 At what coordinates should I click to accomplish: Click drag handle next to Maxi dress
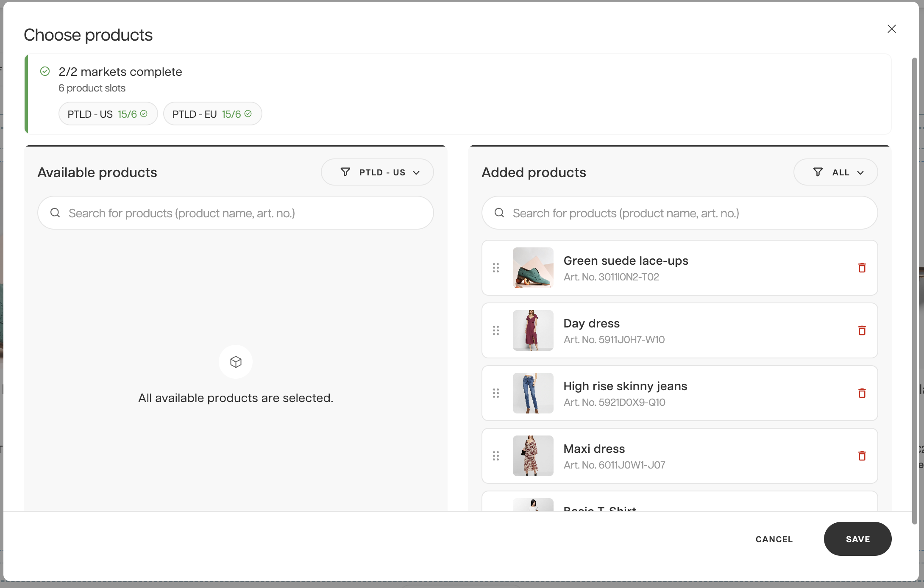496,456
